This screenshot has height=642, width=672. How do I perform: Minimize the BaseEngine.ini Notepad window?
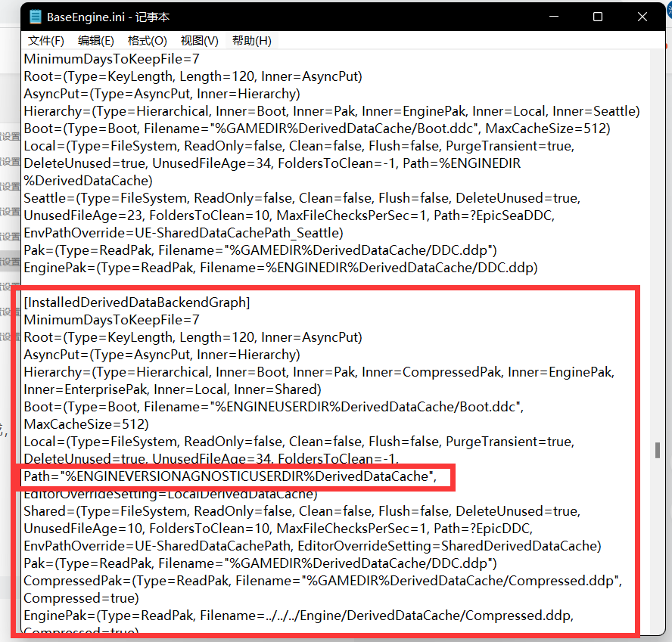[x=554, y=17]
